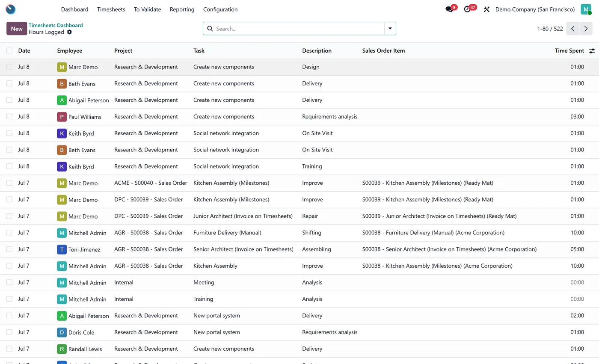Open the Timesheets menu

pos(111,9)
